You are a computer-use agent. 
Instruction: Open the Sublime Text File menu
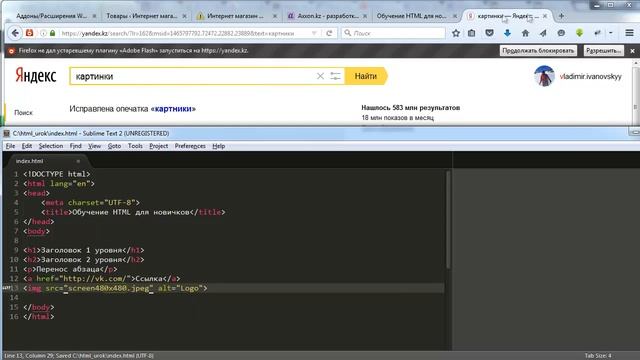tap(10, 146)
